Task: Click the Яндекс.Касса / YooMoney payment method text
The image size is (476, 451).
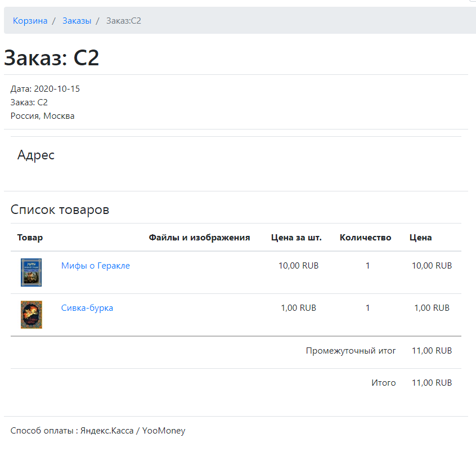Action: coord(133,431)
